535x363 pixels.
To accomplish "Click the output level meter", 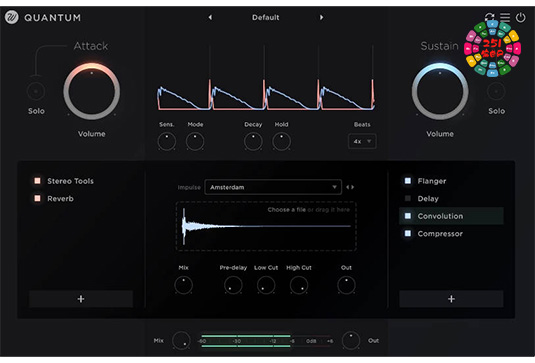I will click(x=265, y=341).
